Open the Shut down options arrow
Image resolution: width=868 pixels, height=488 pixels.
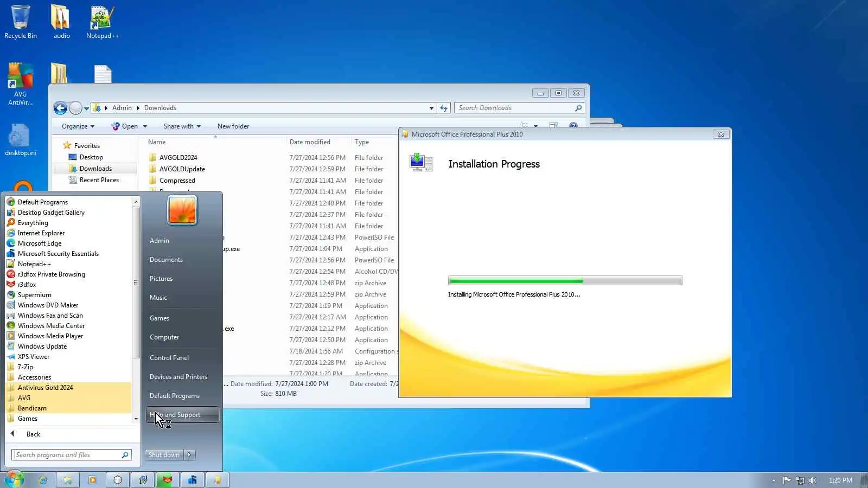click(189, 455)
